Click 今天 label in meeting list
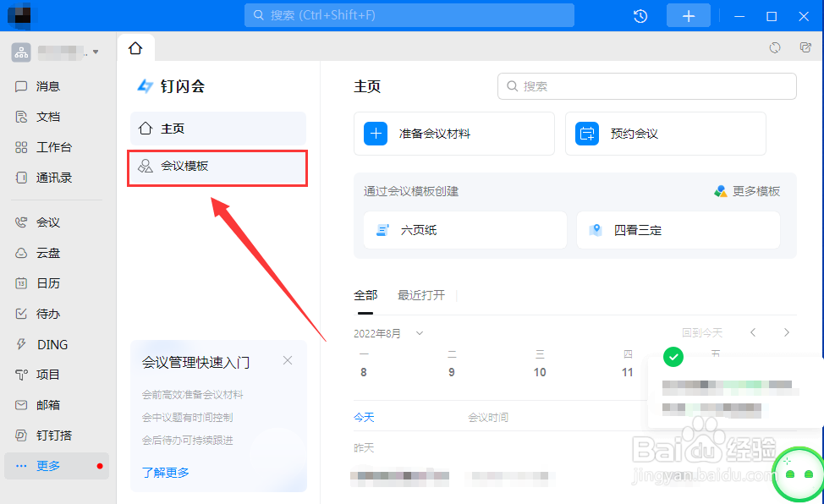This screenshot has height=504, width=824. coord(364,417)
